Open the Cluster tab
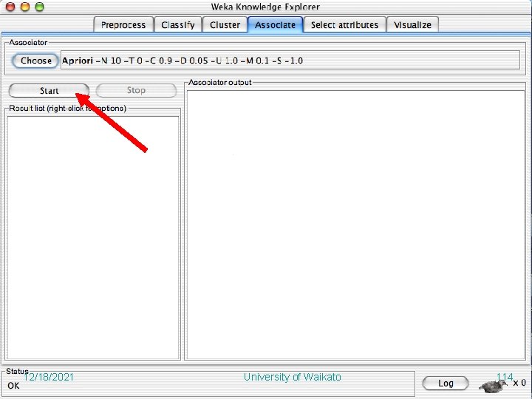This screenshot has height=399, width=532. pos(225,25)
